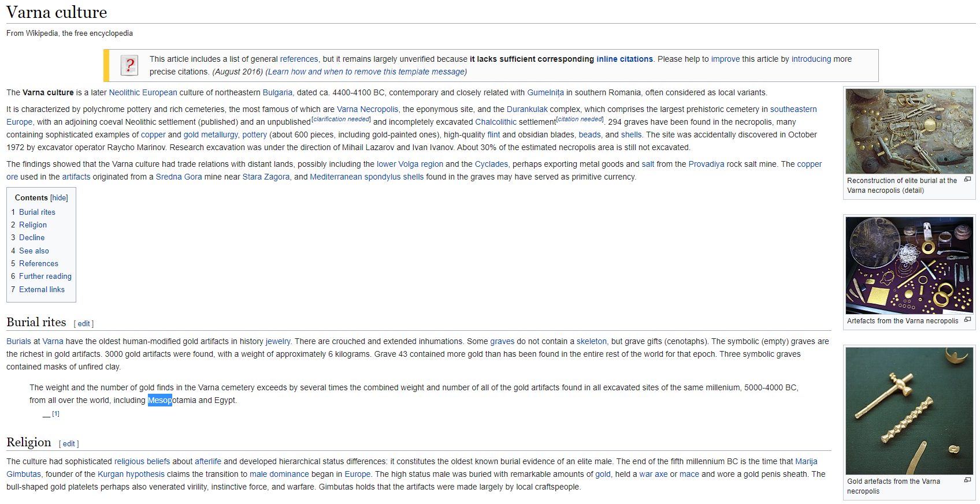Click the 'Reconstruction of elite burial' caption text

point(902,185)
